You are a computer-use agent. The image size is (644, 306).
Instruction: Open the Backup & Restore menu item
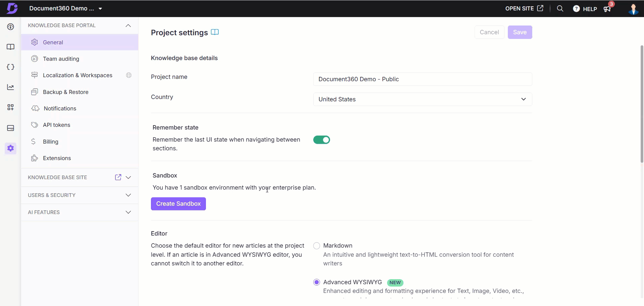[x=79, y=92]
